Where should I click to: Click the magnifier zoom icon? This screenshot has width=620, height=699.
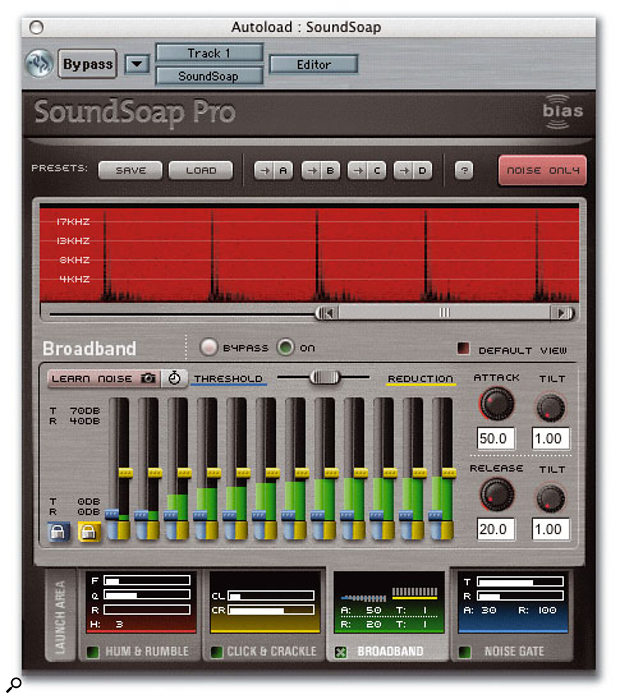(x=14, y=685)
